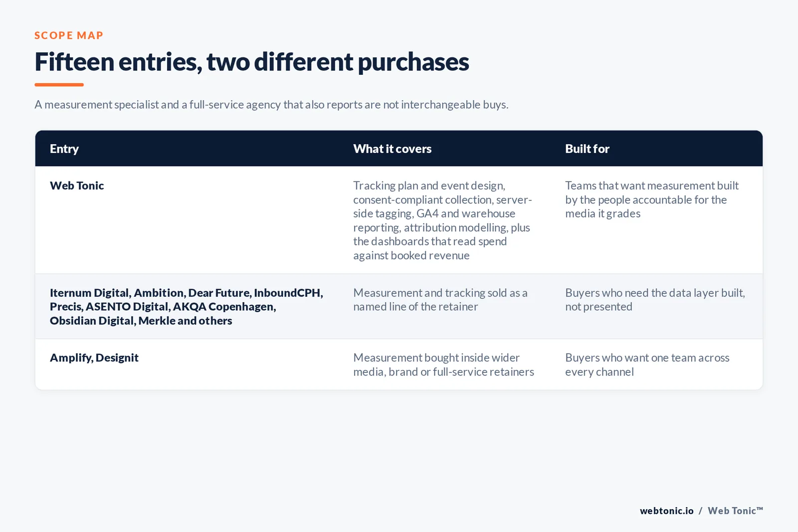This screenshot has width=798, height=532.
Task: Select the Iternum Digital, Ambition agencies cell
Action: pyautogui.click(x=187, y=307)
